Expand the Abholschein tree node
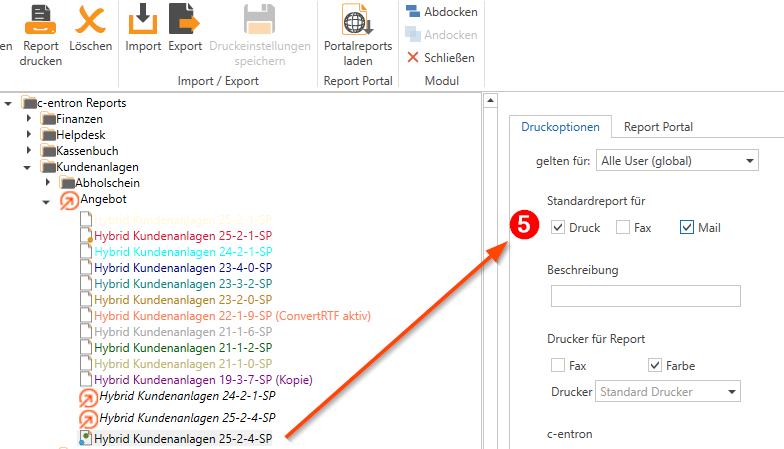 (x=48, y=182)
